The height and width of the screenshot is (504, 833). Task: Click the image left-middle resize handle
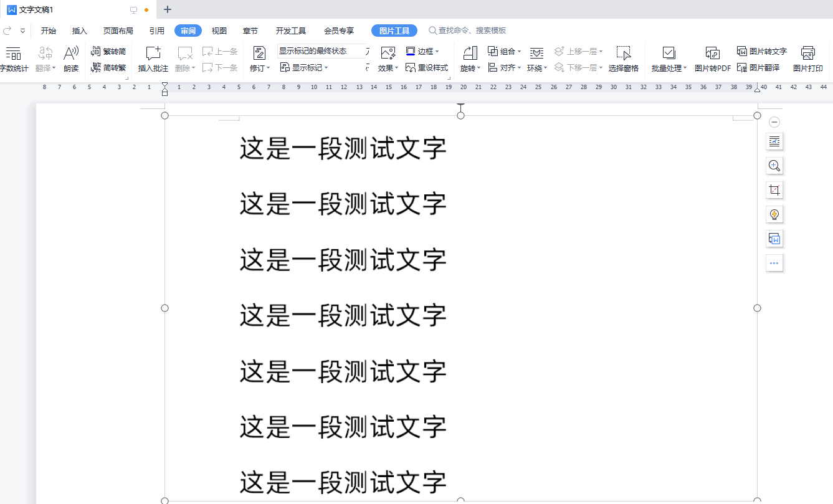pos(165,308)
